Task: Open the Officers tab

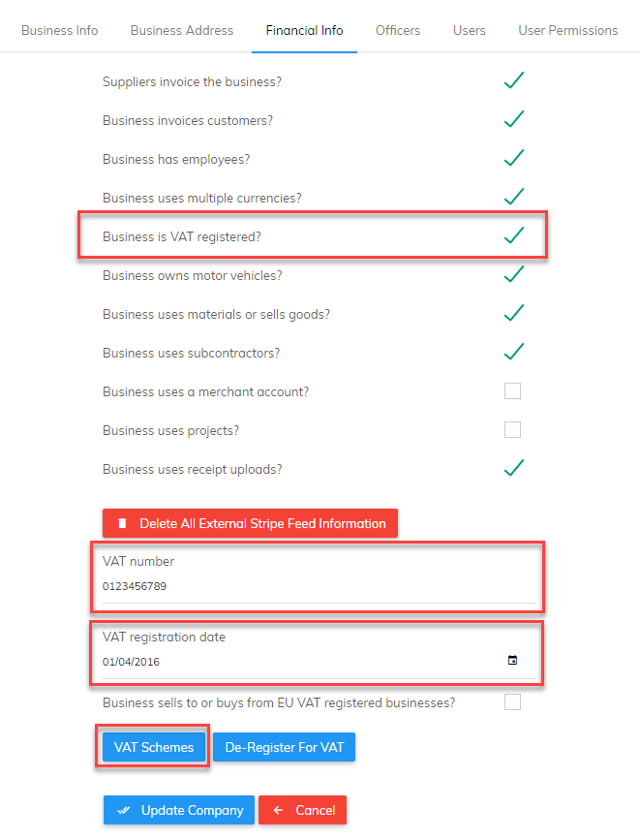Action: click(398, 31)
